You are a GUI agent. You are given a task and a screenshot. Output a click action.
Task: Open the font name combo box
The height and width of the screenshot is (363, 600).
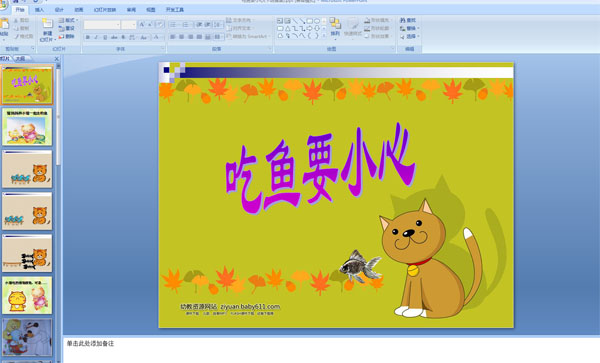point(102,25)
